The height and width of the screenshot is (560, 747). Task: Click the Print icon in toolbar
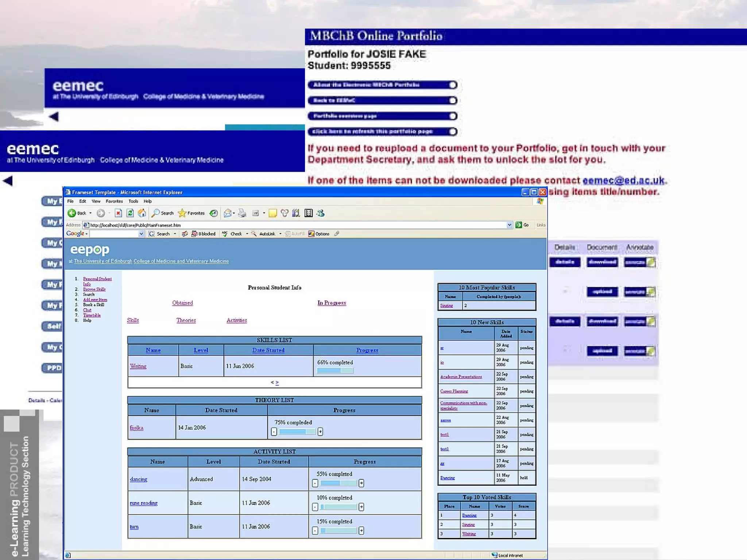point(242,213)
